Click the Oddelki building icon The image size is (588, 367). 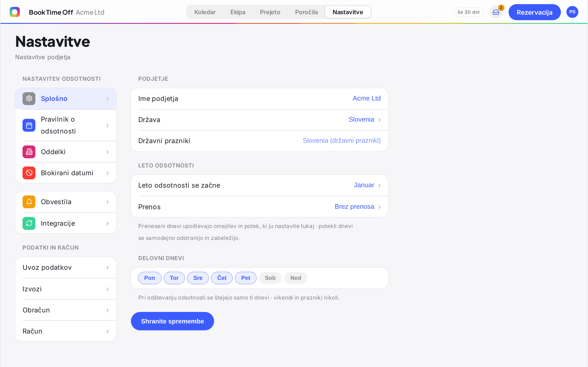[x=29, y=152]
